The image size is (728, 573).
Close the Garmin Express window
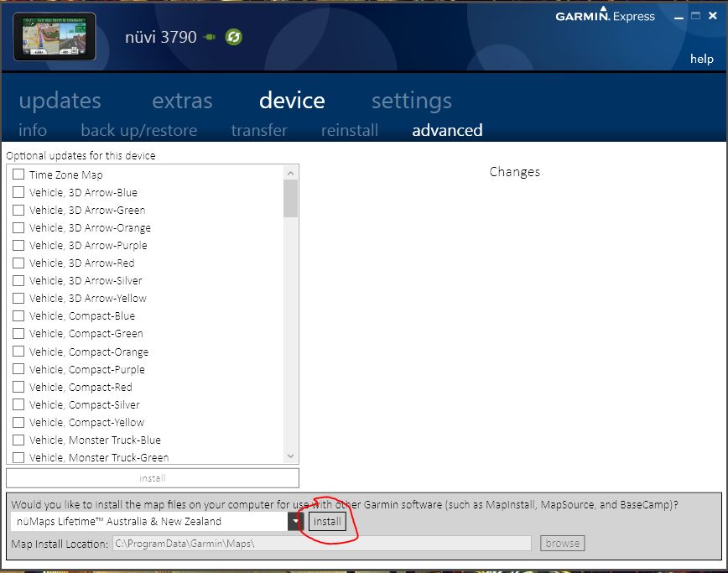pos(713,16)
